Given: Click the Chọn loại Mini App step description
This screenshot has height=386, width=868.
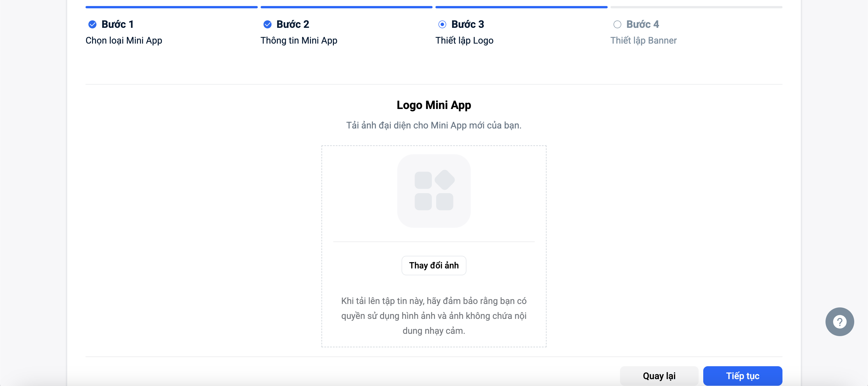Looking at the screenshot, I should (x=124, y=40).
